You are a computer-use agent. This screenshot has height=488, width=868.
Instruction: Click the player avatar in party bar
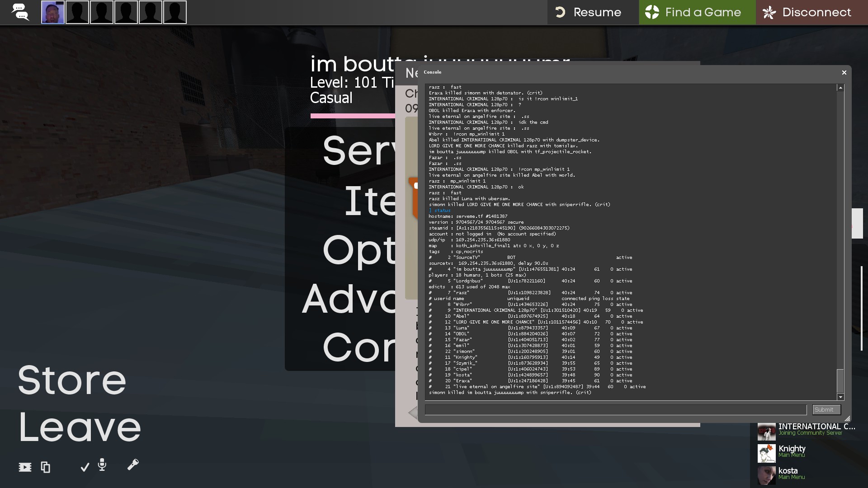click(x=52, y=12)
